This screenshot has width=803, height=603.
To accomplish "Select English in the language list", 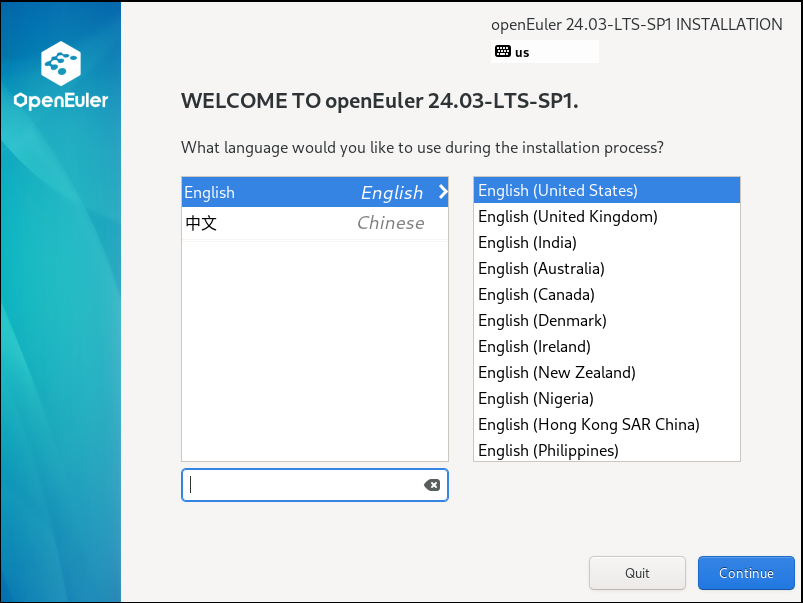I will 315,192.
